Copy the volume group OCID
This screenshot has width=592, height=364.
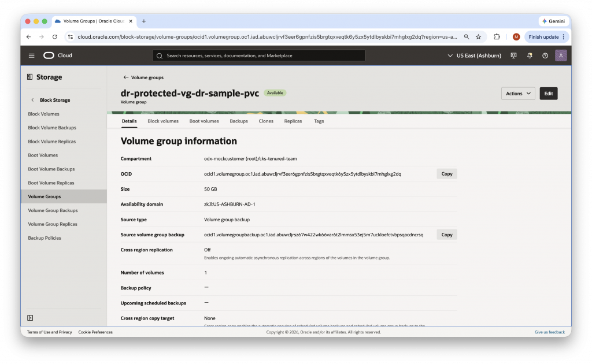[446, 173]
